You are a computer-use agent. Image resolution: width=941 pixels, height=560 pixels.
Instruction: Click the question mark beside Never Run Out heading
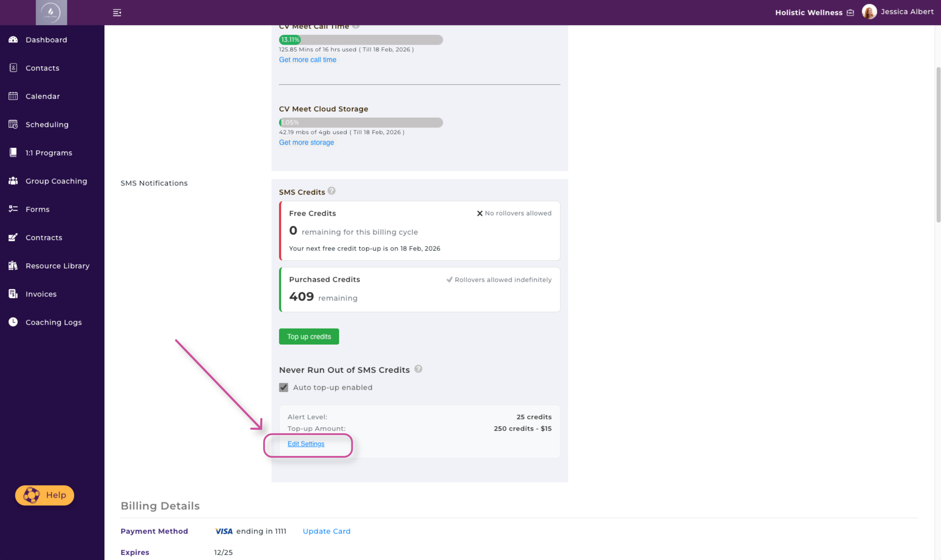pos(418,369)
